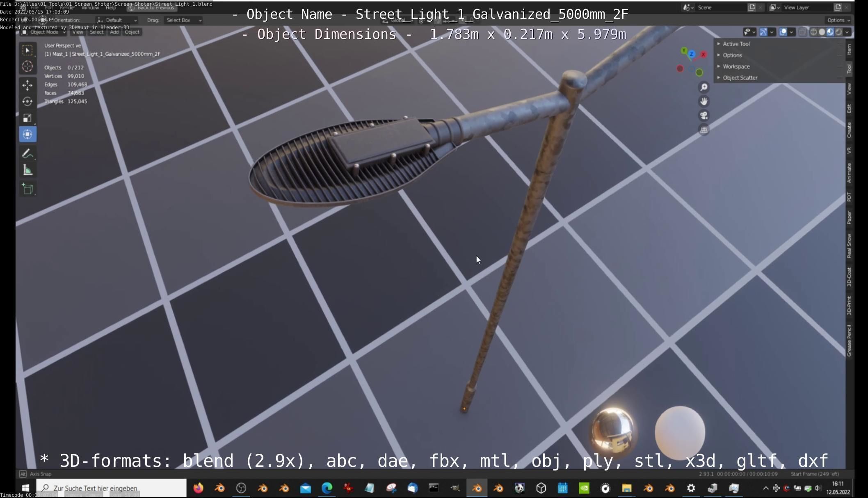The image size is (868, 498).
Task: Open Microsoft Edge from the taskbar
Action: (x=327, y=488)
